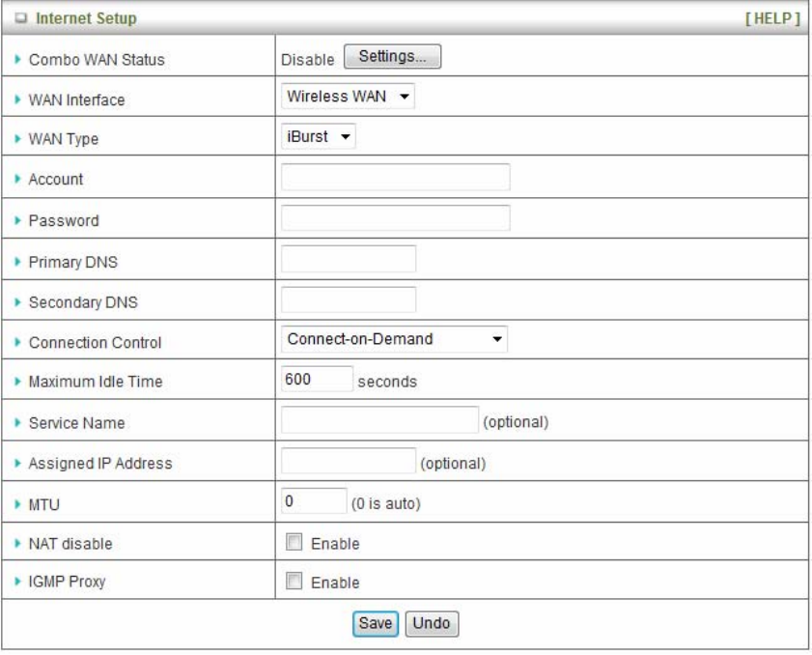Click the Password label
This screenshot has width=812, height=655.
click(x=64, y=221)
